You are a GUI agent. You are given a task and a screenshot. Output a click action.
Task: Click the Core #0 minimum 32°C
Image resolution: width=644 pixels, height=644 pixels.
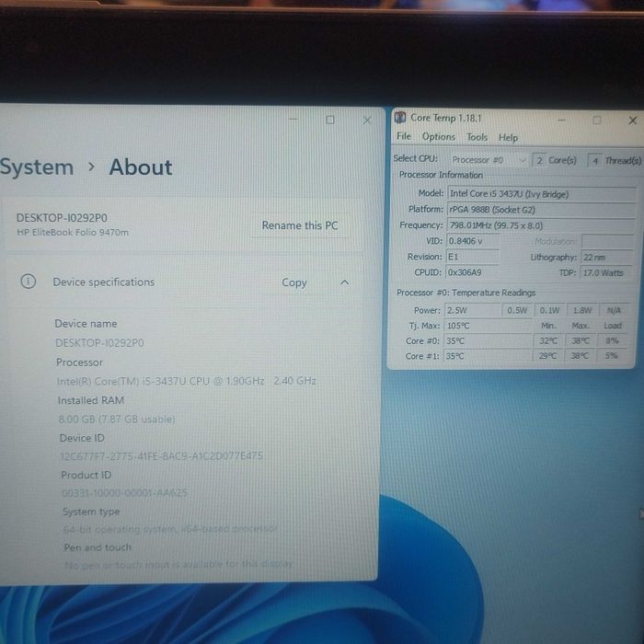[548, 341]
